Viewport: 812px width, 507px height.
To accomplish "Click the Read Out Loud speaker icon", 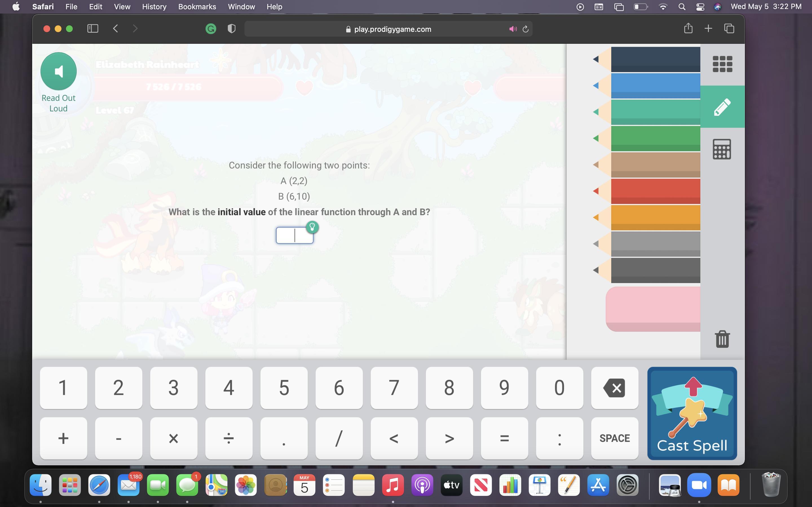I will click(58, 72).
